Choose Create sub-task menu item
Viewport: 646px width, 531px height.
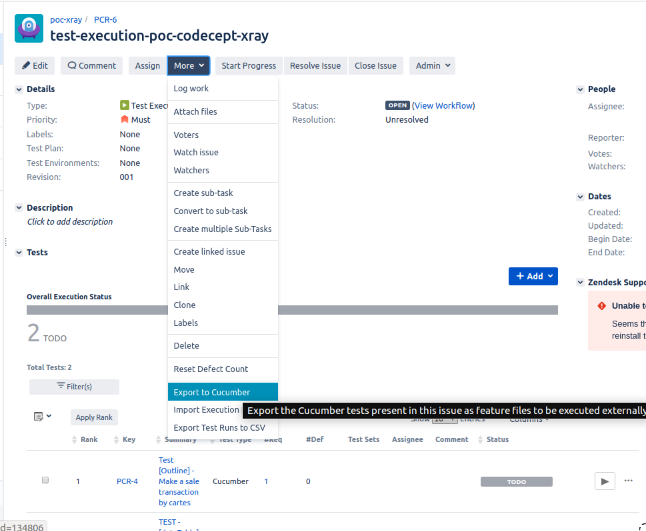click(223, 193)
